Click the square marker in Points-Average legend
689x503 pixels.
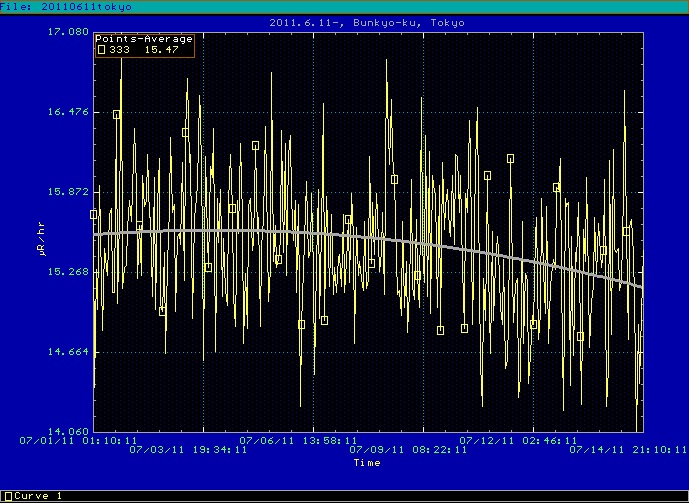[101, 49]
